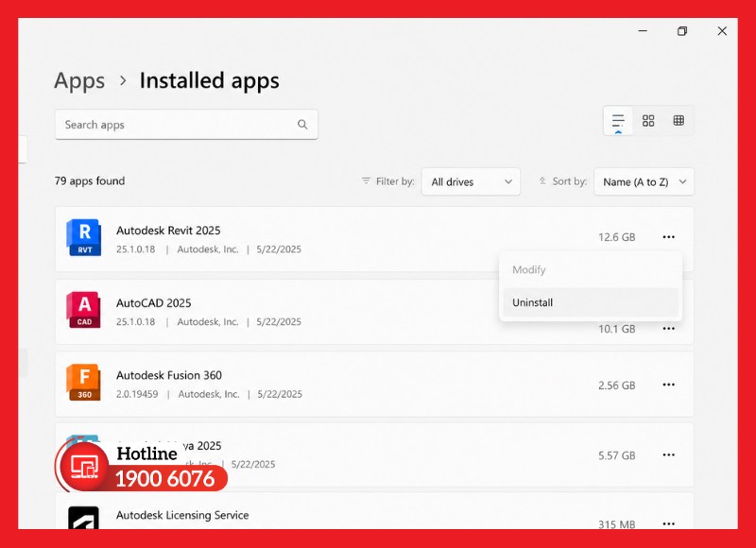Viewport: 756px width, 548px height.
Task: Click the Fusion 360 app icon
Action: (x=84, y=382)
